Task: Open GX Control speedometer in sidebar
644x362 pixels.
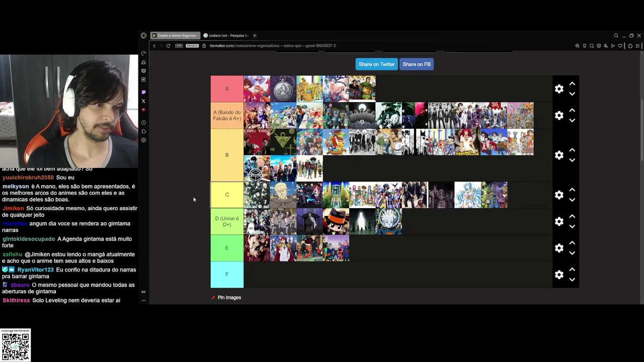Action: coord(143,53)
